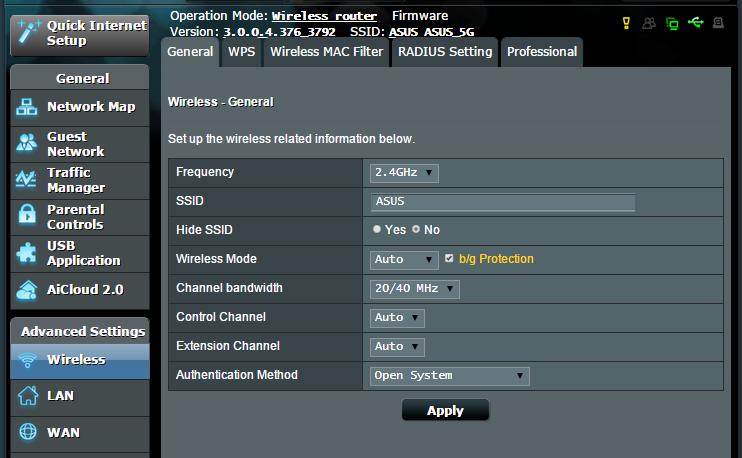The image size is (742, 458).
Task: Click the Guest Network people icon
Action: click(x=26, y=142)
